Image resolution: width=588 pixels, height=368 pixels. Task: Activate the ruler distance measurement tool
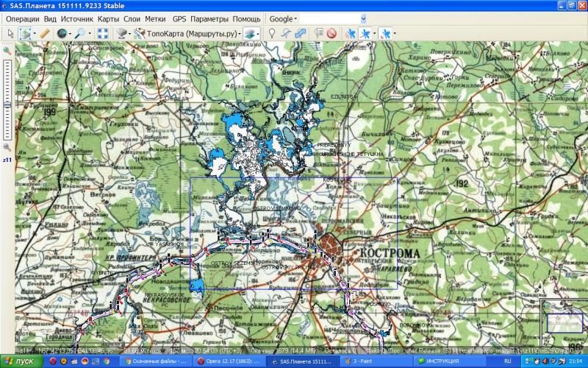[x=45, y=33]
